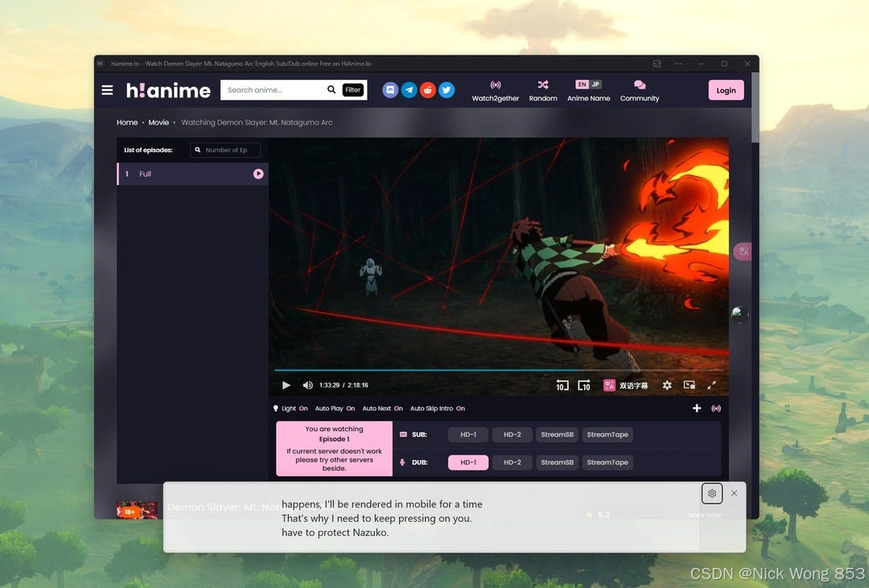Open the live captions settings gear
Screen dimensions: 869x588
(x=712, y=493)
